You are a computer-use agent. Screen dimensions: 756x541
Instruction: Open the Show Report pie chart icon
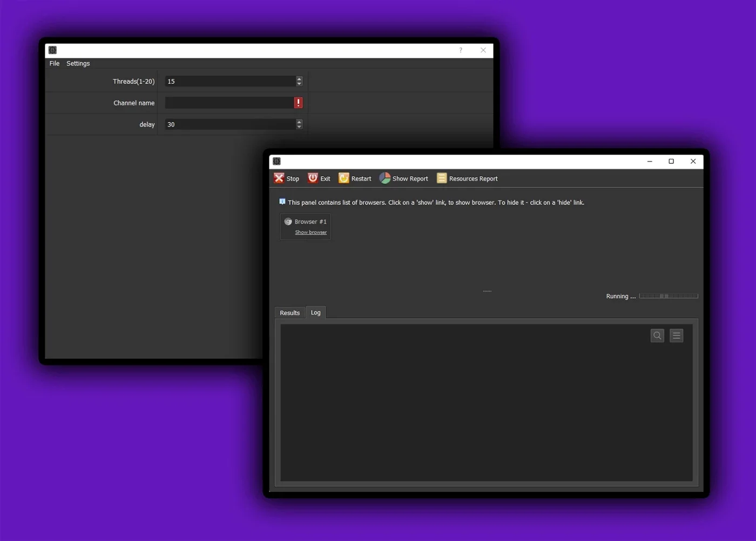coord(384,178)
